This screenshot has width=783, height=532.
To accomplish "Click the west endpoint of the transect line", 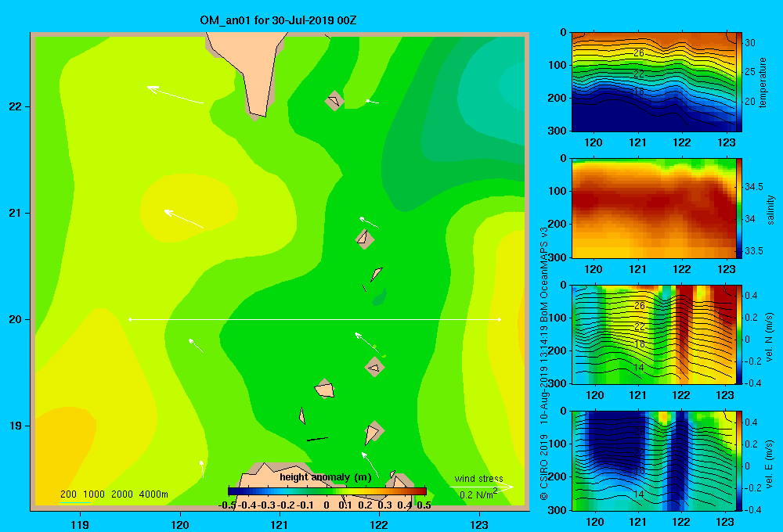I will click(x=130, y=319).
